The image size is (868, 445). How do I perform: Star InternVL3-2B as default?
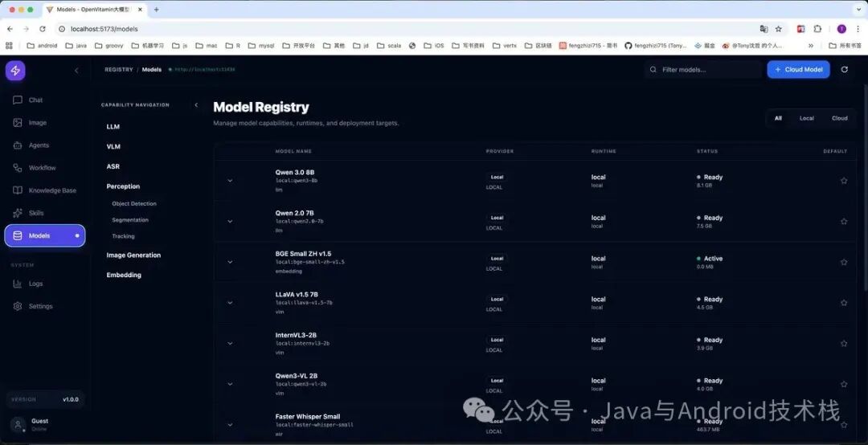click(x=844, y=344)
